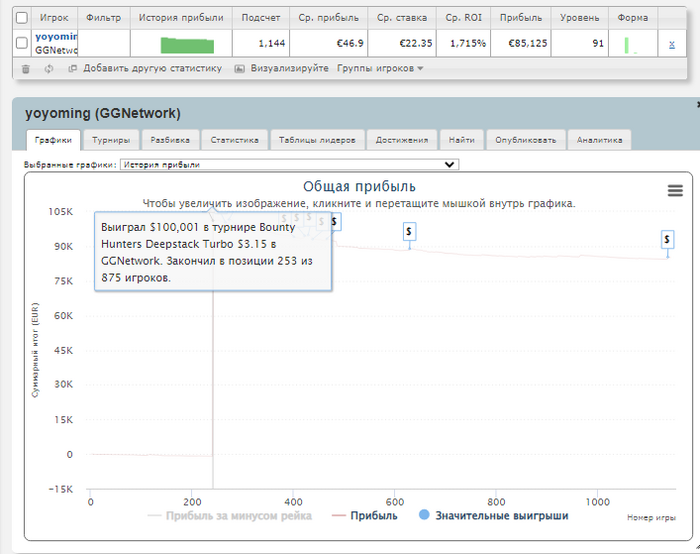Tick the header select-all checkbox
Viewport: 700px width, 554px height.
coord(21,18)
